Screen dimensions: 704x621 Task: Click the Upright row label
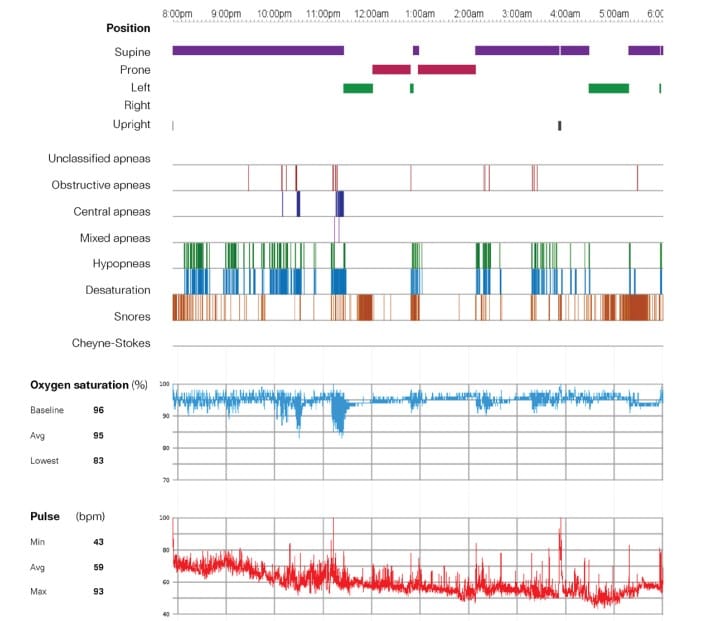tap(131, 124)
